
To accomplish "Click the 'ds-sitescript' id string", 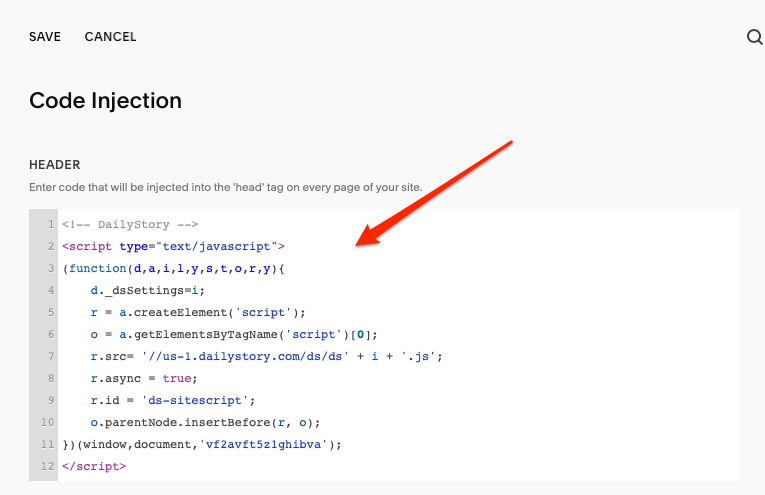I will click(x=195, y=400).
